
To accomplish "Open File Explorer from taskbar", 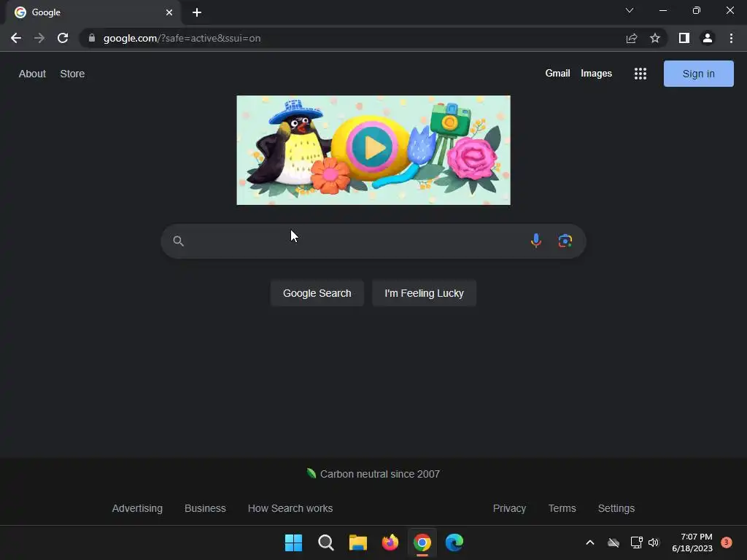I will (x=357, y=542).
